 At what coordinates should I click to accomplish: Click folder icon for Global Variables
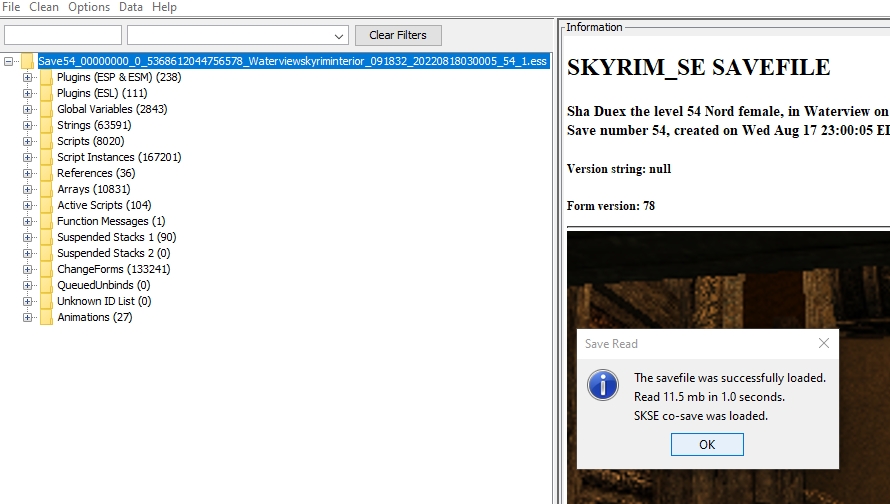pos(47,109)
